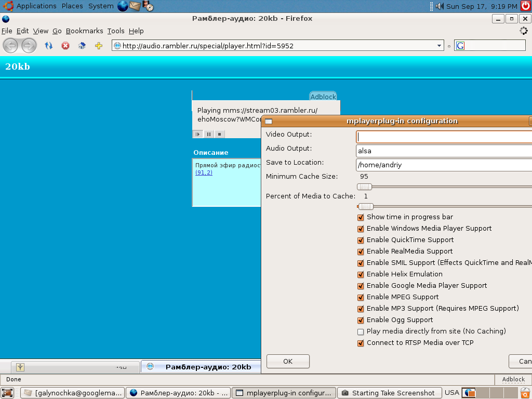Screen dimensions: 532x399
Task: Click the Firefox Back arrow button
Action: point(10,46)
